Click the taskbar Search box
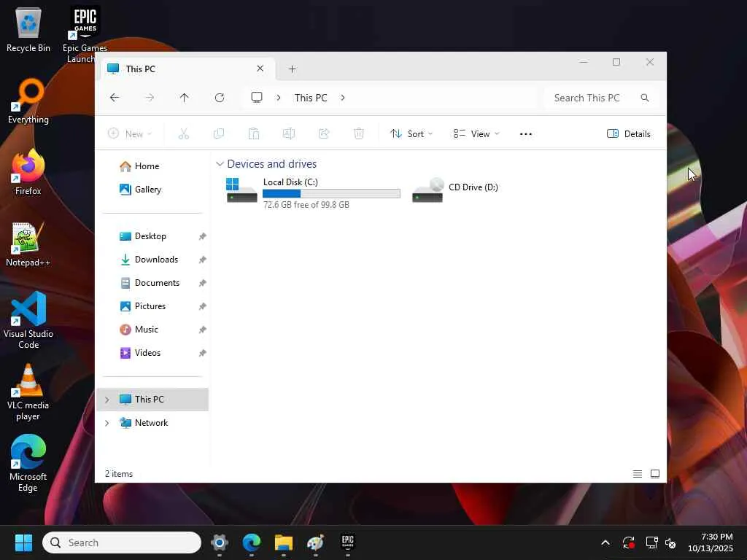The image size is (747, 560). [122, 542]
